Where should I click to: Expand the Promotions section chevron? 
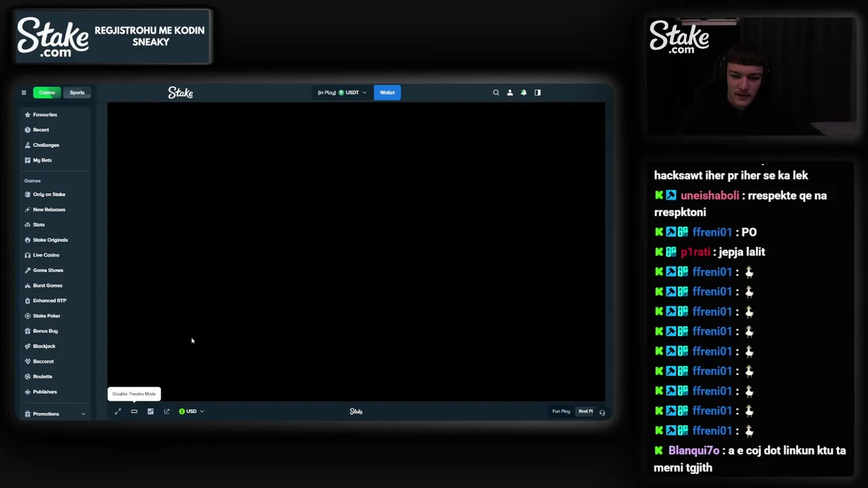pyautogui.click(x=83, y=414)
